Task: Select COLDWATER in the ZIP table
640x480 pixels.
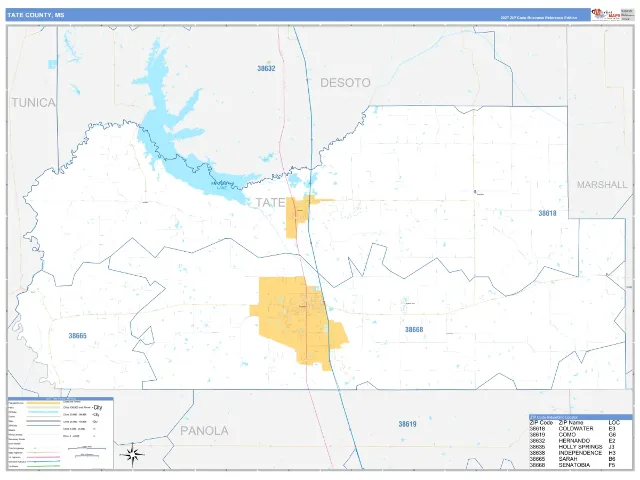Action: (x=576, y=429)
